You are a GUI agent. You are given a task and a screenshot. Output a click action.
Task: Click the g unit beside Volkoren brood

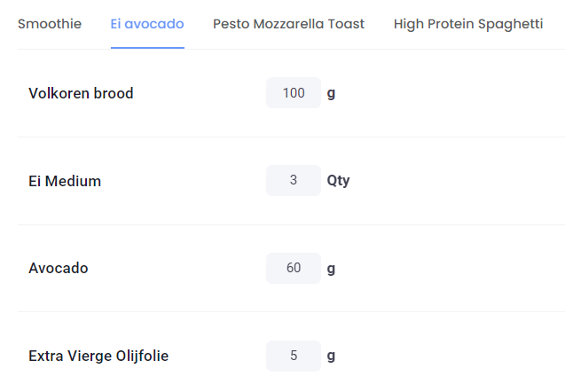pyautogui.click(x=331, y=93)
